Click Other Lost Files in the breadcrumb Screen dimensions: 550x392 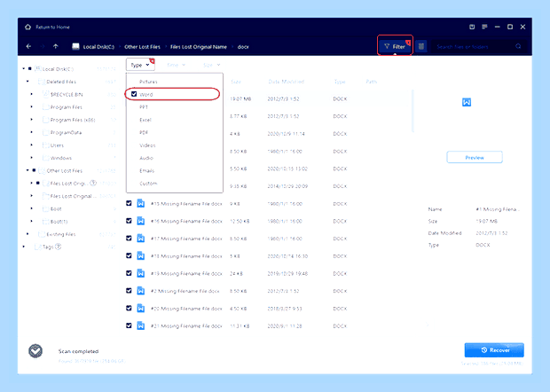coord(142,47)
